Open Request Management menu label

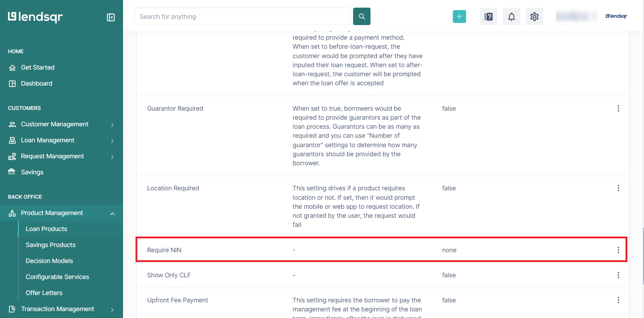tap(52, 156)
